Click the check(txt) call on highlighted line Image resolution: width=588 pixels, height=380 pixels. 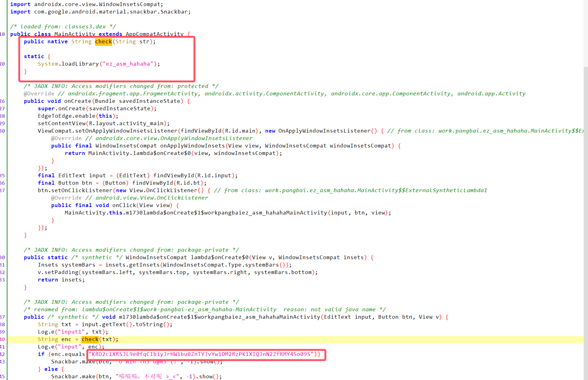coord(90,339)
